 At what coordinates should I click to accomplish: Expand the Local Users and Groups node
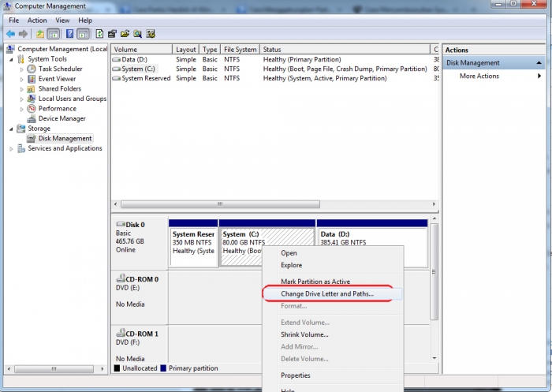(x=22, y=99)
